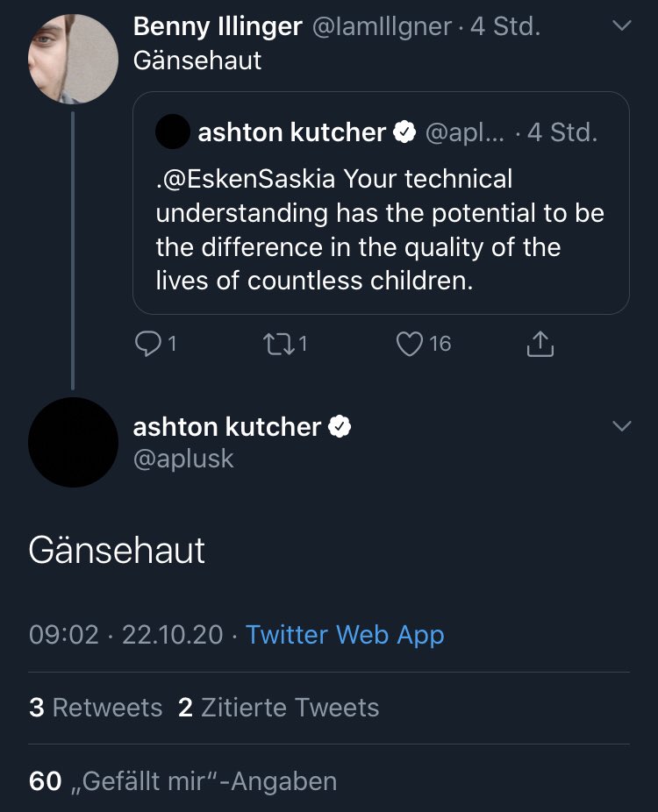Tap verified badge beside main ashton kutcher name
658x812 pixels.
[340, 427]
